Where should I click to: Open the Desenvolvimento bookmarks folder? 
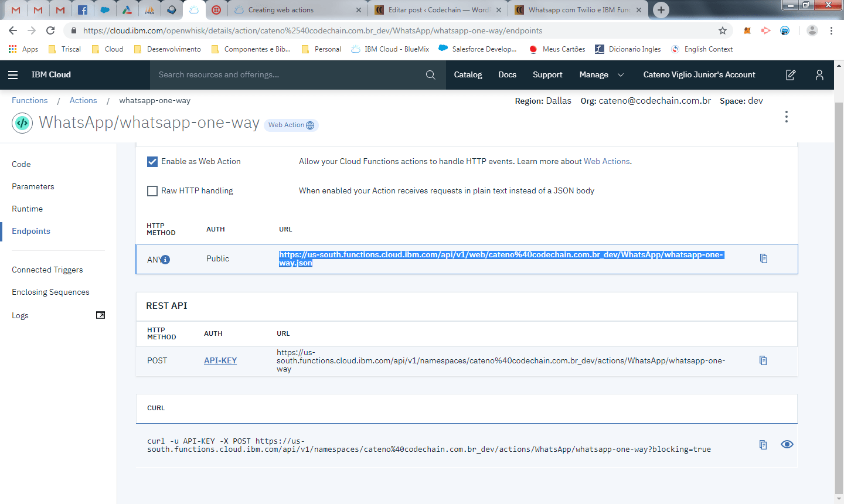tap(167, 49)
